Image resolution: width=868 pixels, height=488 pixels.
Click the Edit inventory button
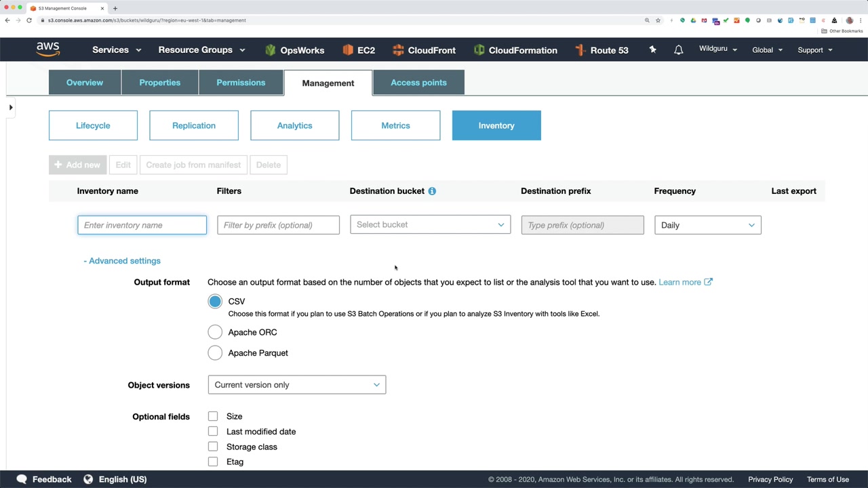tap(123, 165)
